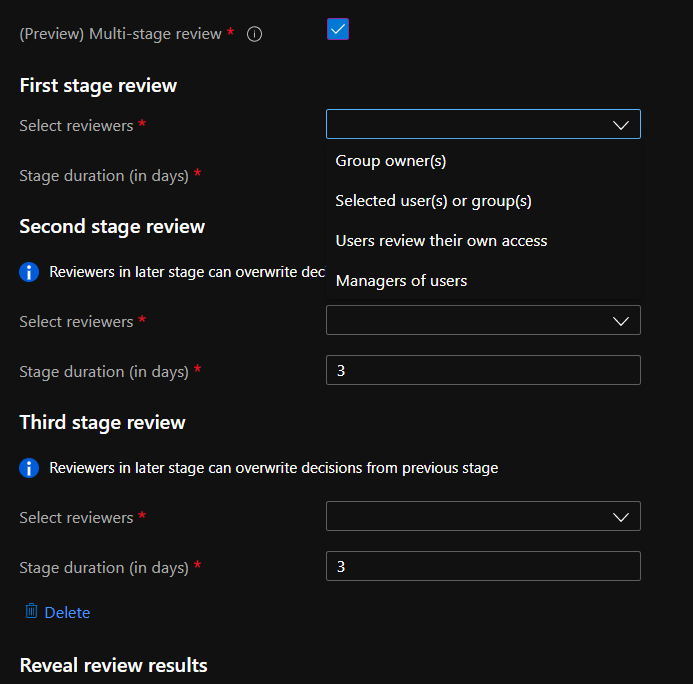This screenshot has height=684, width=693.
Task: Click the info icon beside Multi-stage review
Action: (x=254, y=35)
